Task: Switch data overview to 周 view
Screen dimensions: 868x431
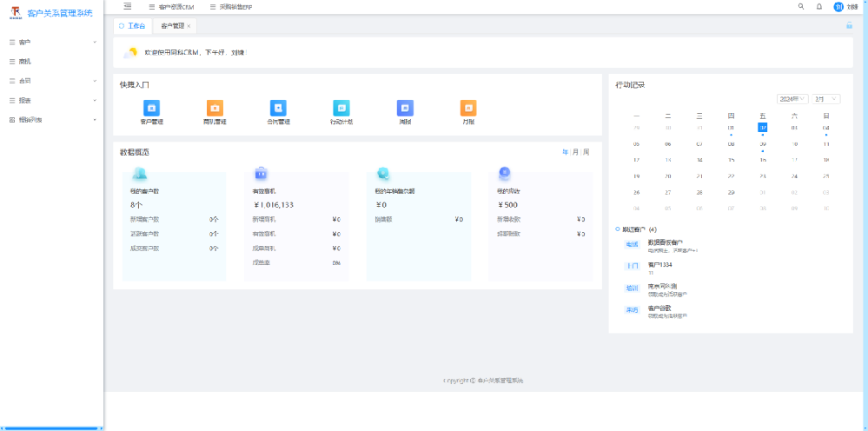Action: [586, 152]
